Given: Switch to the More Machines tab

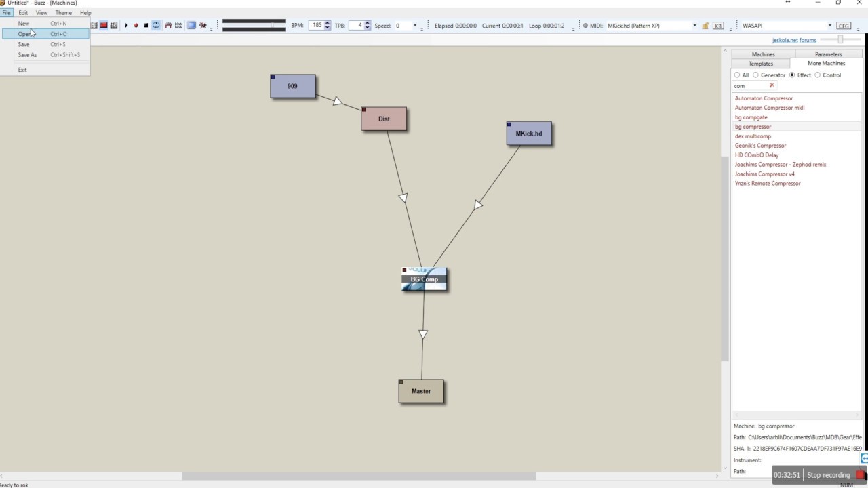Looking at the screenshot, I should point(826,63).
